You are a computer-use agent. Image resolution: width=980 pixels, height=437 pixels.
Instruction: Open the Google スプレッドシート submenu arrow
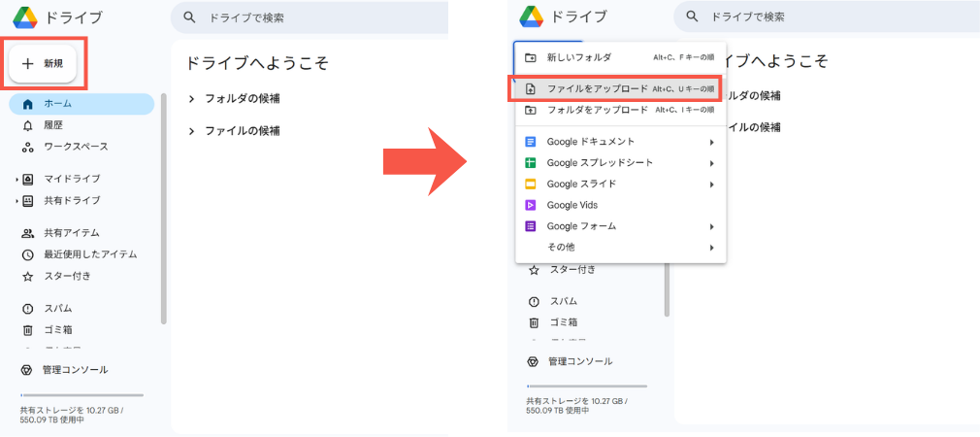coord(712,164)
